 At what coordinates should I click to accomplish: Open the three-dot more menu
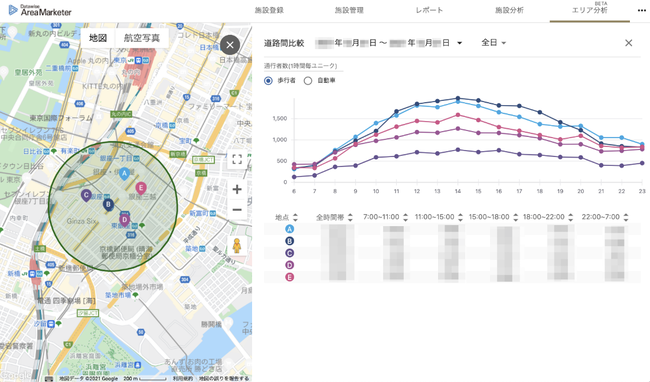coord(641,10)
